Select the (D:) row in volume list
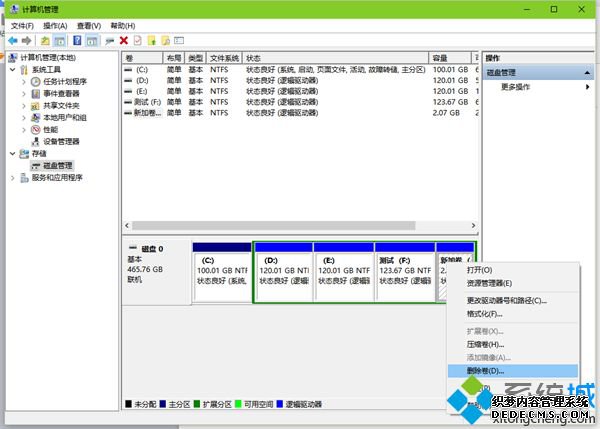 tap(301, 80)
